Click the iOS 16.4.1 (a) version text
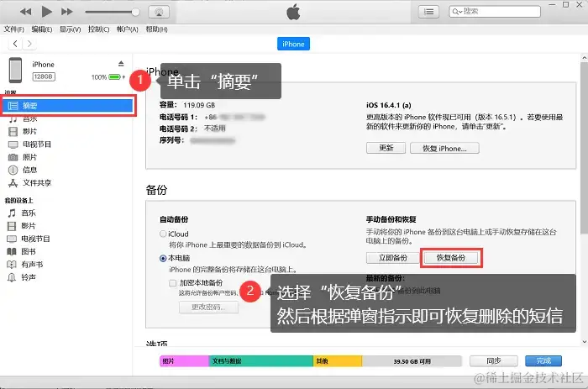 388,105
